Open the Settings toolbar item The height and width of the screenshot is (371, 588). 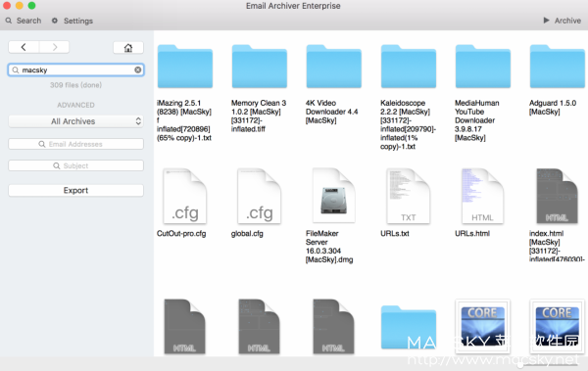tap(72, 21)
